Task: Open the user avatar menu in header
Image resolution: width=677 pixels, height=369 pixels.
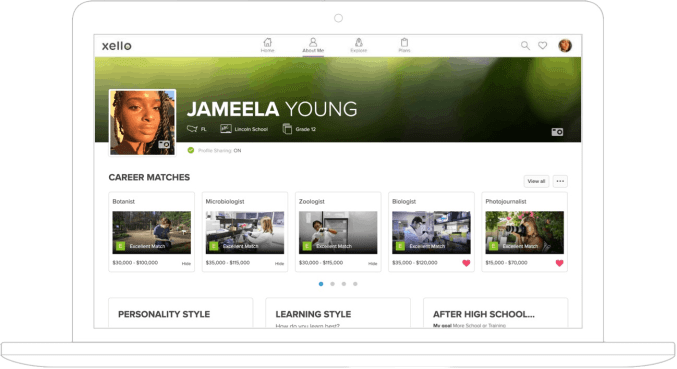Action: click(565, 45)
